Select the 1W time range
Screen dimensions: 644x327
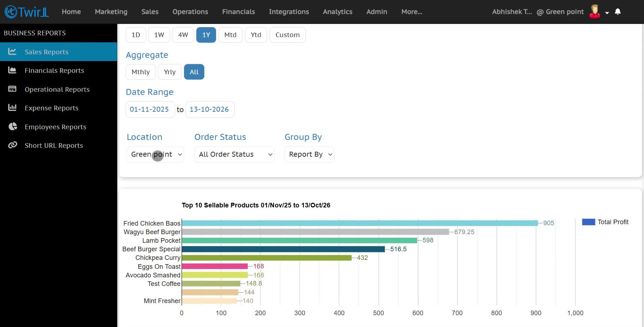[159, 35]
